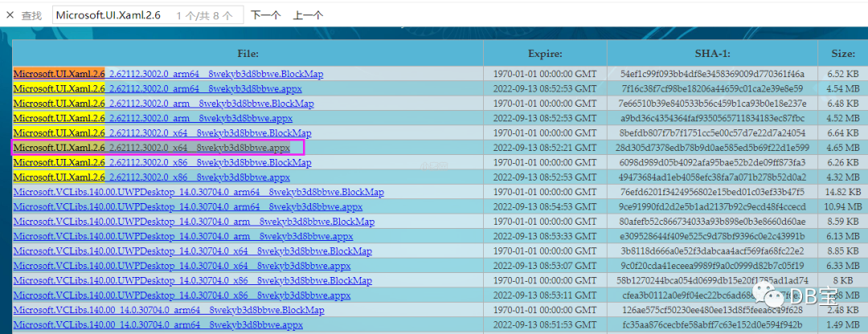Go to previous match with 上一个
The width and height of the screenshot is (868, 334).
[308, 15]
